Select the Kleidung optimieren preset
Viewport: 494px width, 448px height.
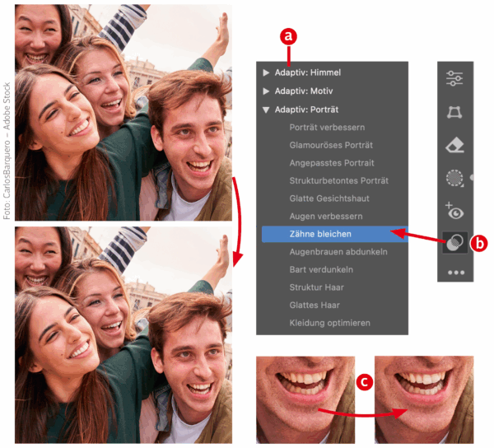pos(329,323)
